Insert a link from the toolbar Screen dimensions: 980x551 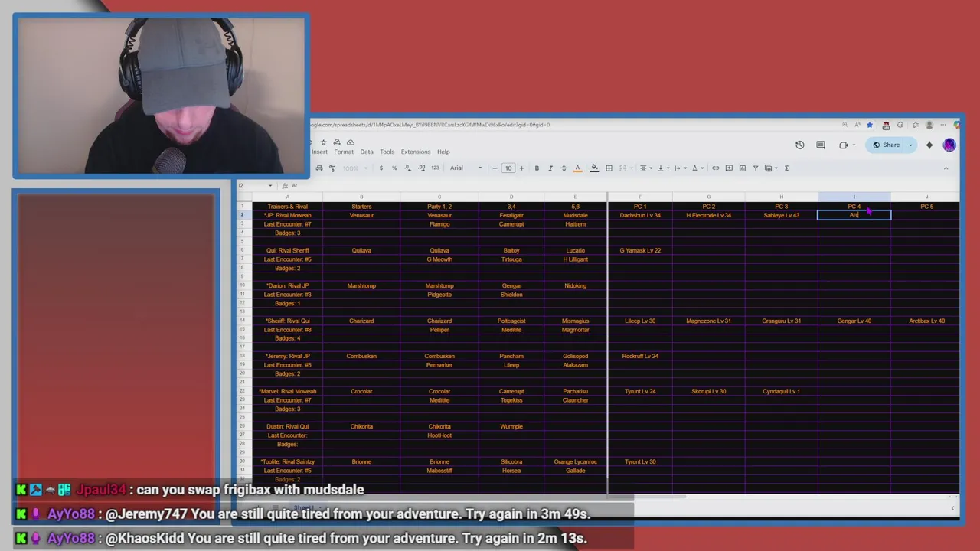point(716,168)
